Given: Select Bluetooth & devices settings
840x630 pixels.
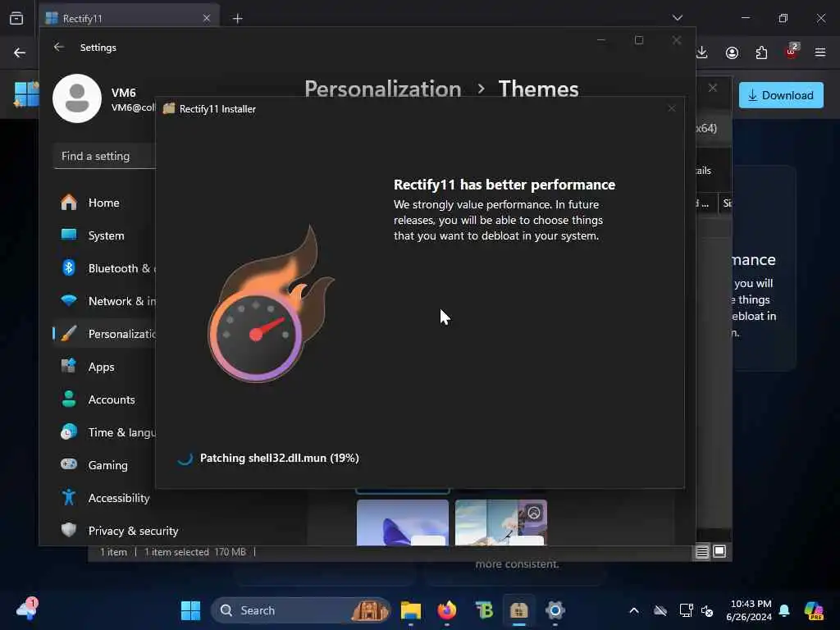Looking at the screenshot, I should pyautogui.click(x=104, y=268).
